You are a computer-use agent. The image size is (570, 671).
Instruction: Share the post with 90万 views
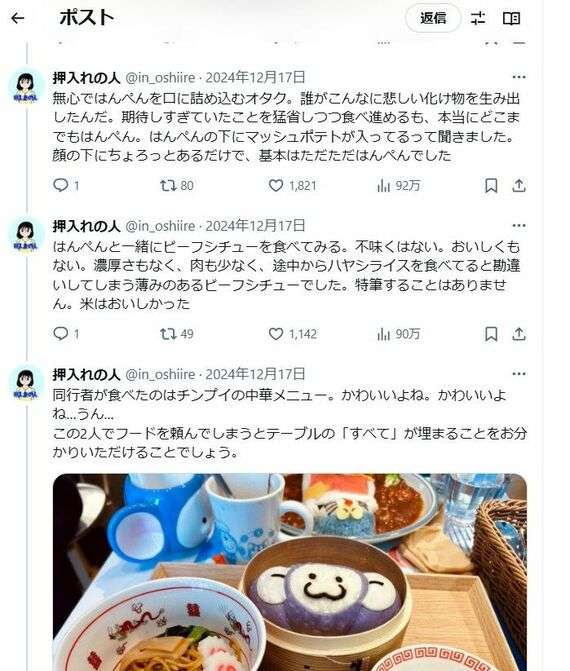[x=519, y=334]
